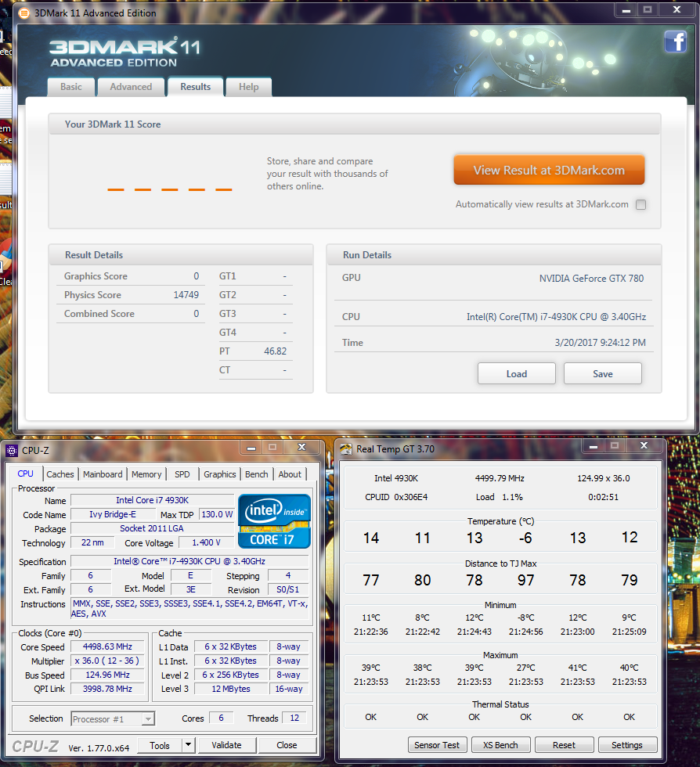
Task: Switch to the Basic tab in 3DMark
Action: 71,87
